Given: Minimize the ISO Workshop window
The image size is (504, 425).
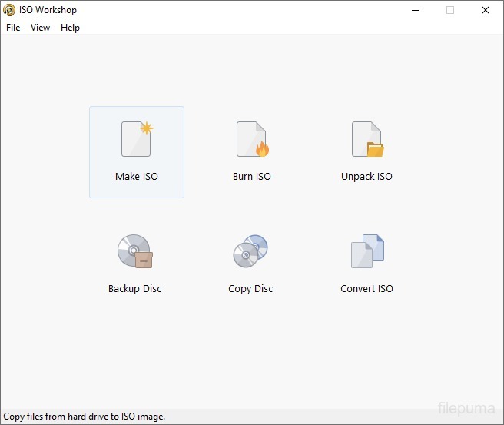Looking at the screenshot, I should 416,10.
